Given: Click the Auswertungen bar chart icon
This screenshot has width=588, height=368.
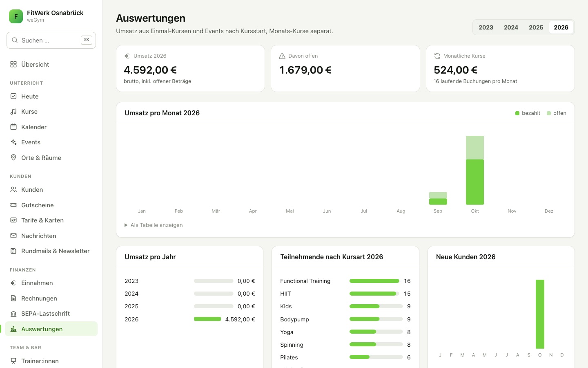Looking at the screenshot, I should [x=13, y=329].
